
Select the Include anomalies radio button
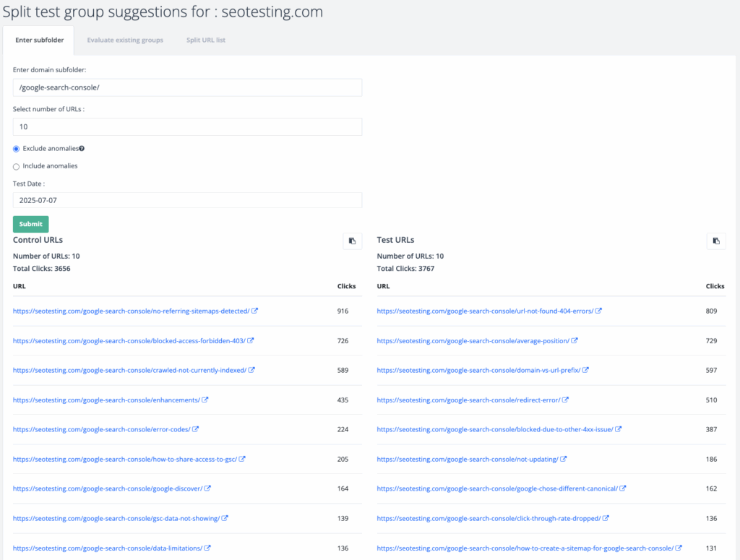coord(16,166)
